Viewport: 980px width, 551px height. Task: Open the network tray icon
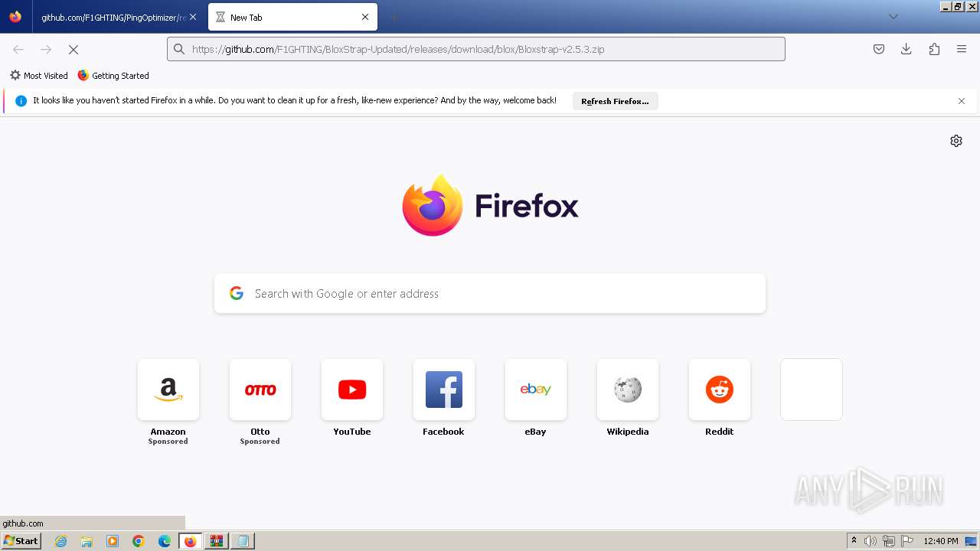pos(889,541)
